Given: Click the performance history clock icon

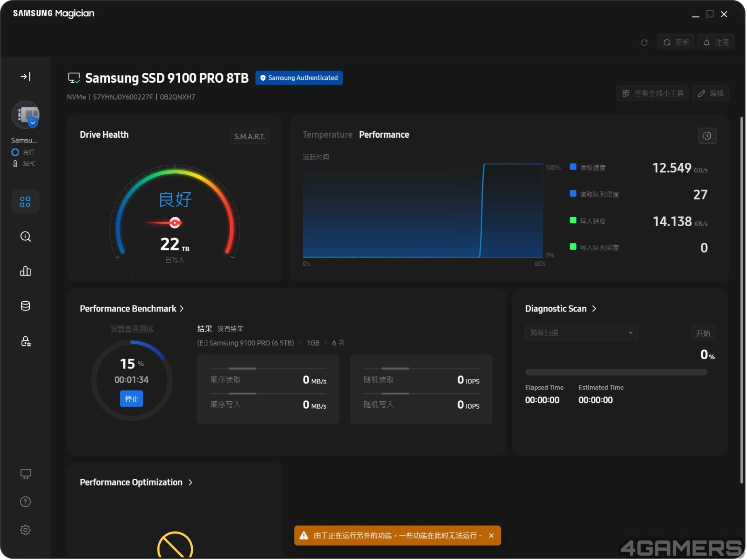Looking at the screenshot, I should (x=708, y=136).
